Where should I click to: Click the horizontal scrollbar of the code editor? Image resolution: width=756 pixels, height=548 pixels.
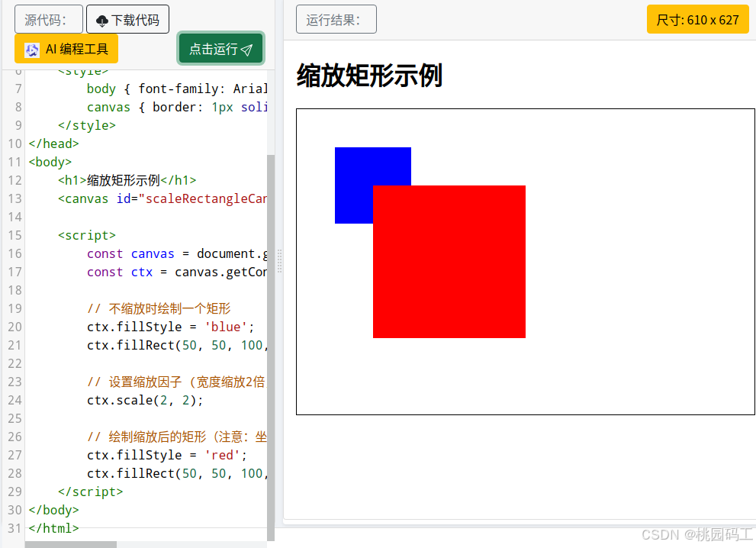(x=70, y=545)
